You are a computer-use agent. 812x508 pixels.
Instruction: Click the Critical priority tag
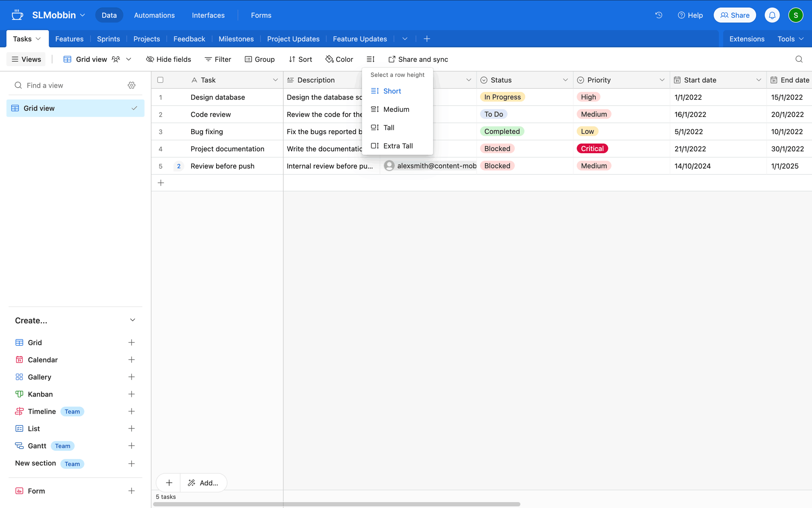pyautogui.click(x=592, y=149)
